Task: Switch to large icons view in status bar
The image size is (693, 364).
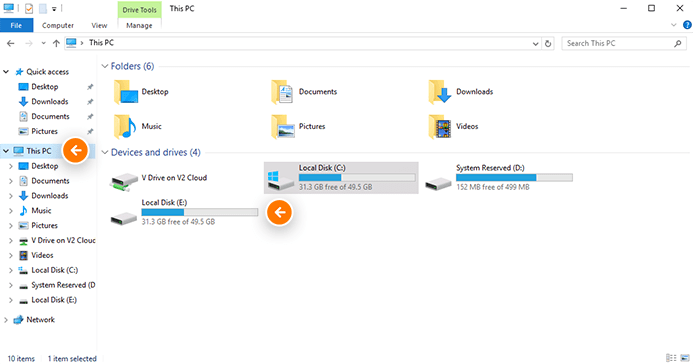Action: pos(685,358)
